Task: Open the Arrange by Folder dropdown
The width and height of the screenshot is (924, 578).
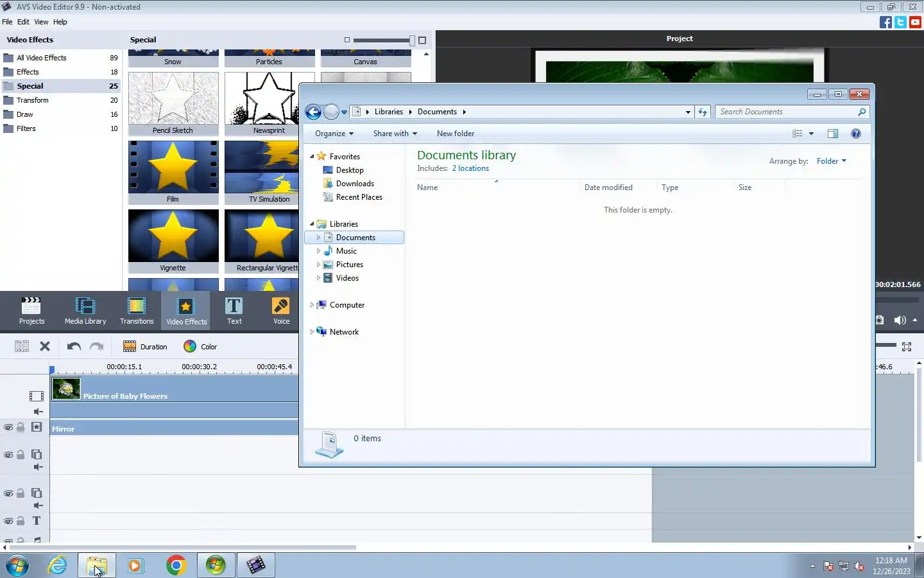Action: pos(832,161)
